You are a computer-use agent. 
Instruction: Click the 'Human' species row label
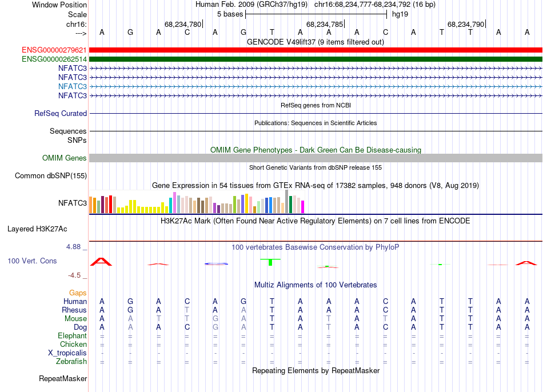(75, 301)
